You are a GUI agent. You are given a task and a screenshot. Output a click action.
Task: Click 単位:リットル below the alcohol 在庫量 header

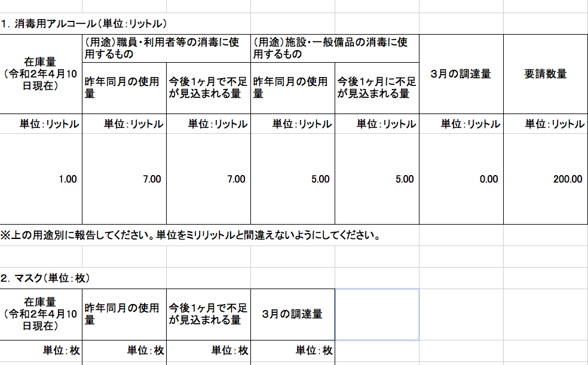click(41, 124)
